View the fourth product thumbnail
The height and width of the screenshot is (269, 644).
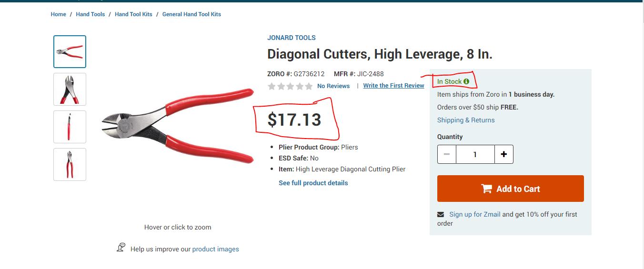point(70,164)
